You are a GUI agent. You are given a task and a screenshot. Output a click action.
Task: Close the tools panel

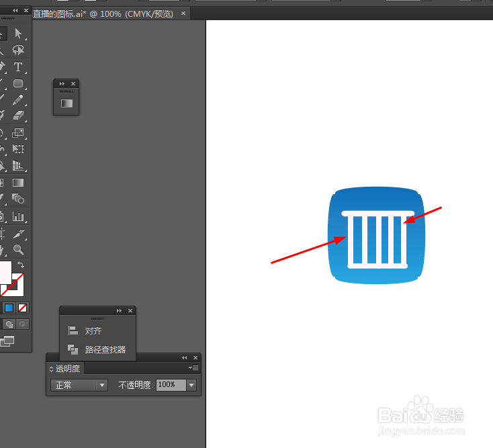click(x=26, y=10)
